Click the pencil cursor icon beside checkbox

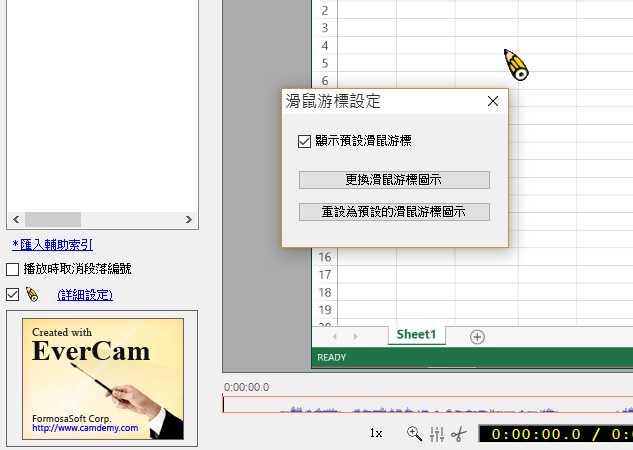pyautogui.click(x=32, y=294)
